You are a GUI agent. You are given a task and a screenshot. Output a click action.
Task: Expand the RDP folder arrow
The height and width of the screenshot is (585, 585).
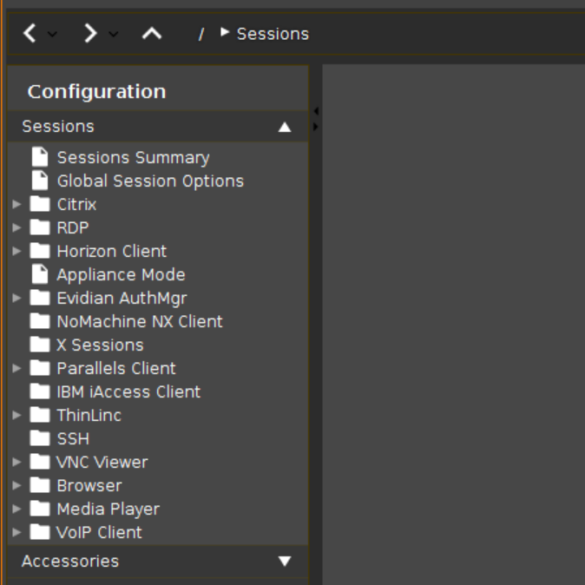pyautogui.click(x=16, y=228)
